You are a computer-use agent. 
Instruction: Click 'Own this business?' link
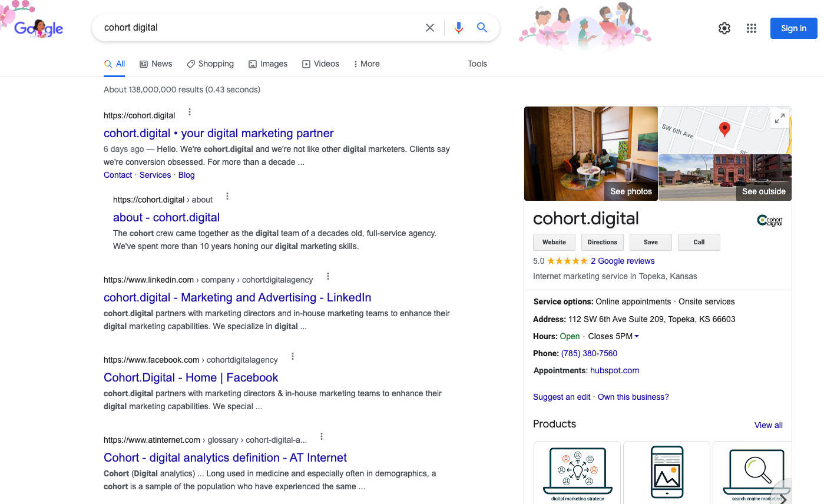(633, 397)
